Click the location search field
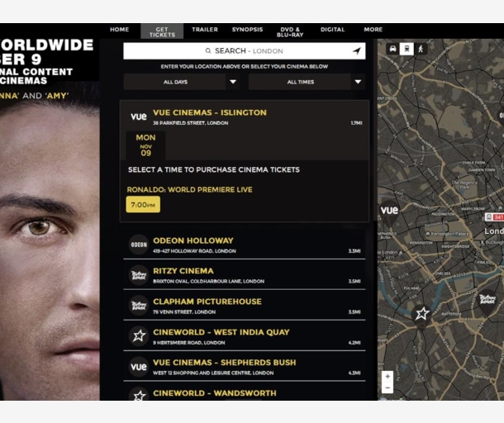The image size is (504, 423). click(x=245, y=50)
